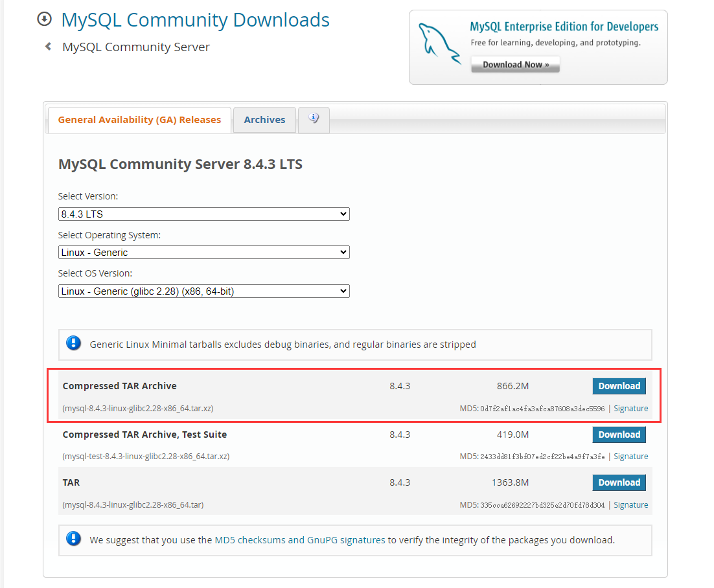The height and width of the screenshot is (588, 714).
Task: Open Signature link for mysql-8.4.3 tar.xz archive
Action: point(630,408)
